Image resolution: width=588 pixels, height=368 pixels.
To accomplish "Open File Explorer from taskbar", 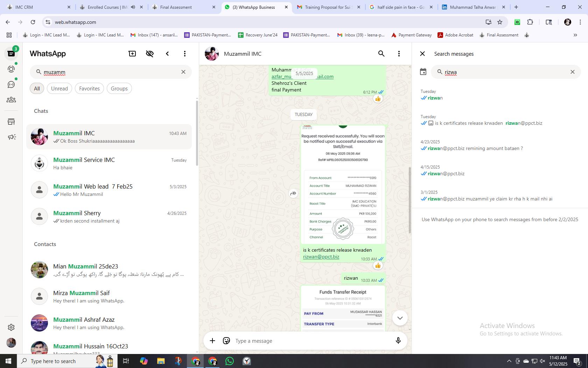I will tap(161, 361).
